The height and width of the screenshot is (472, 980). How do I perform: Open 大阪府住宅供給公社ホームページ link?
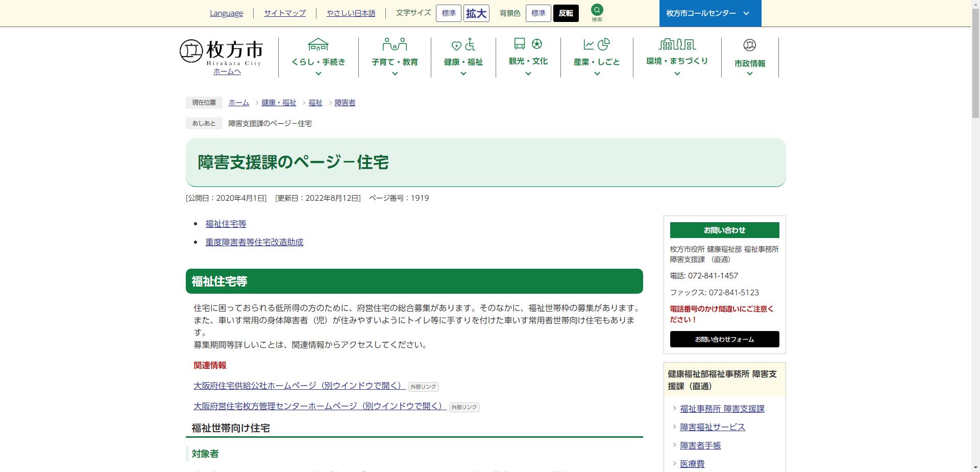coord(299,386)
